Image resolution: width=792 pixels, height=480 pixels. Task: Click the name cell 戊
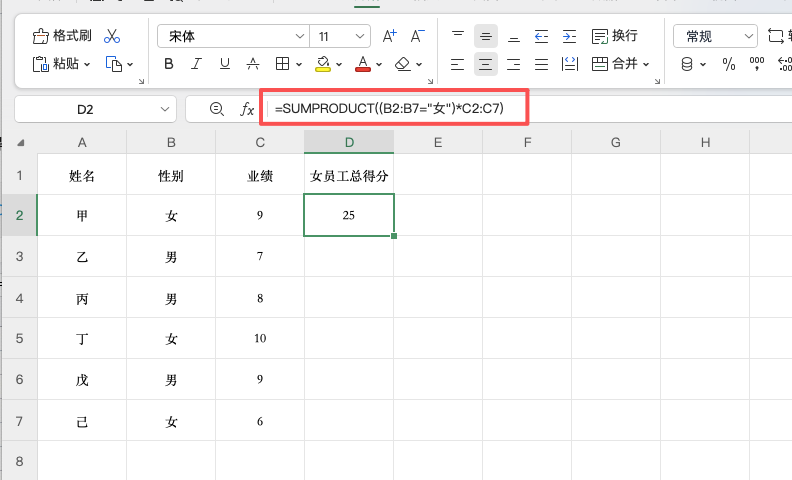pos(82,379)
